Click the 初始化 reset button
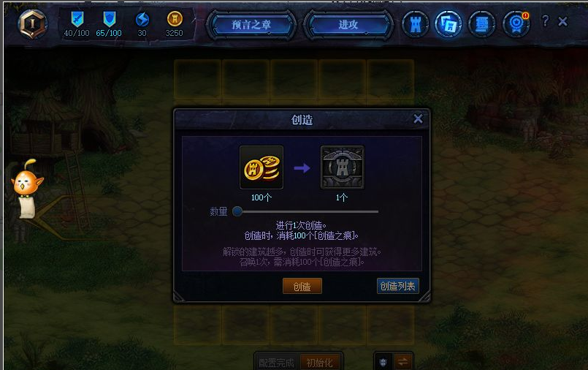Viewport: 588px width, 370px height. coord(320,363)
